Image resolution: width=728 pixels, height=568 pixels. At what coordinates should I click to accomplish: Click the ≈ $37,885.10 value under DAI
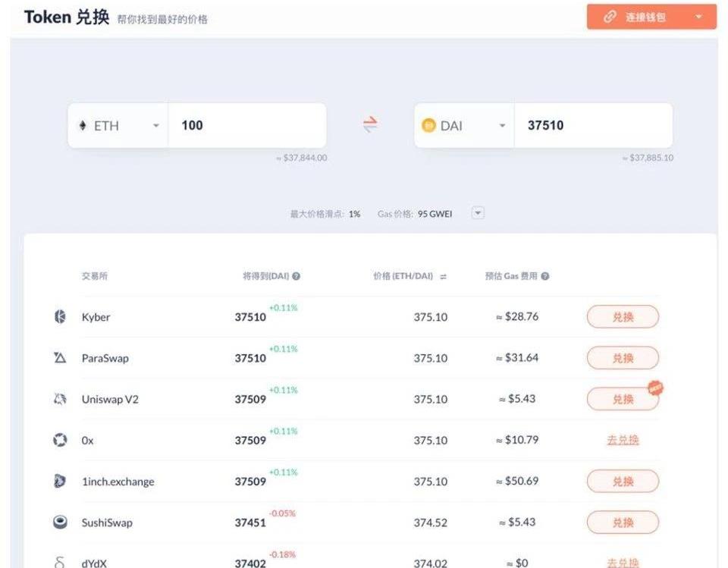pos(648,158)
